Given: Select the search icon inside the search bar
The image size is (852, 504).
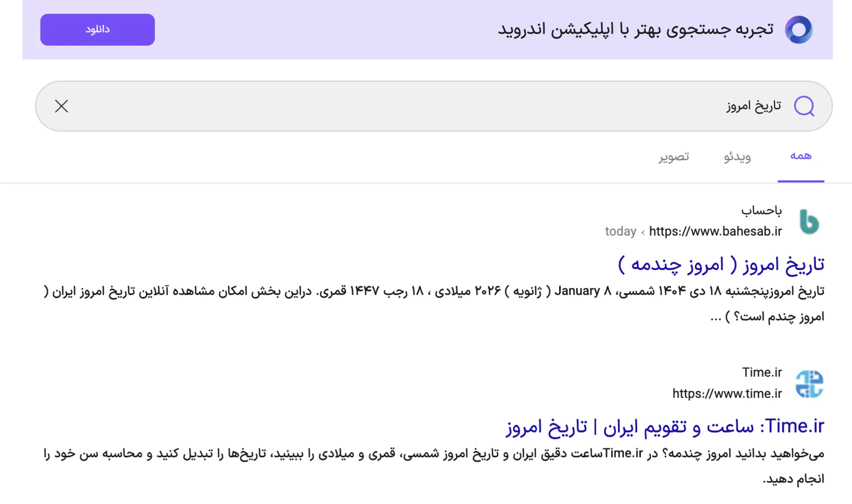Looking at the screenshot, I should [x=805, y=106].
